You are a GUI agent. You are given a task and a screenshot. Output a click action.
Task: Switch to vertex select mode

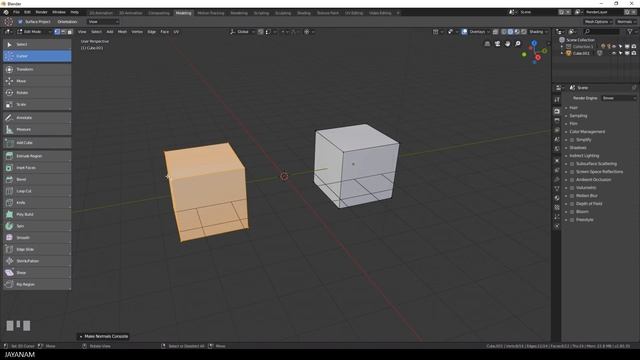(x=57, y=32)
